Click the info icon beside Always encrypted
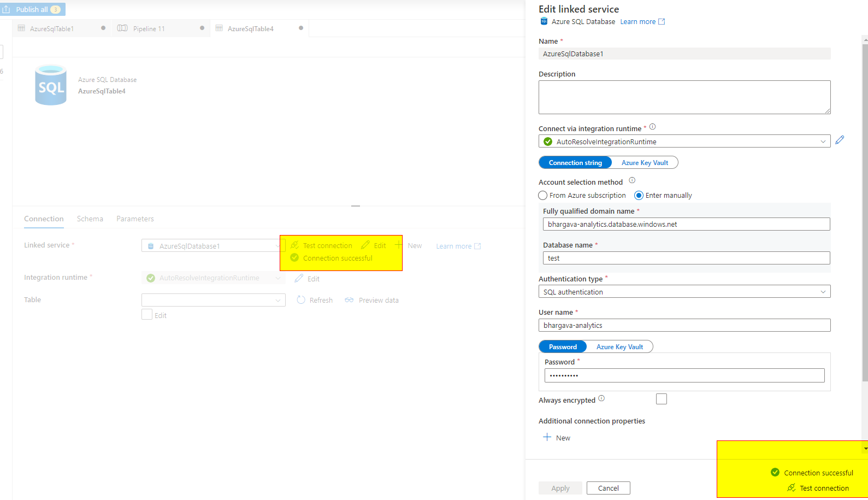 pos(601,398)
